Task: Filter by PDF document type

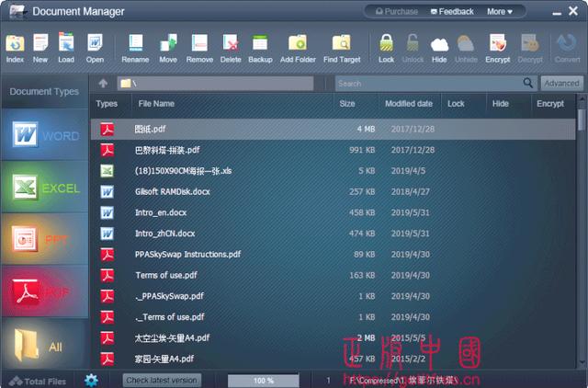Action: point(45,291)
